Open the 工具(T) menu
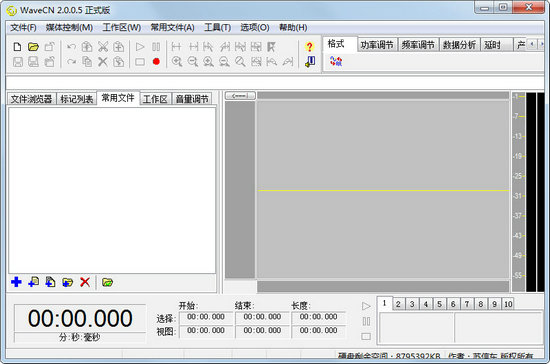This screenshot has width=550, height=364. pos(217,28)
